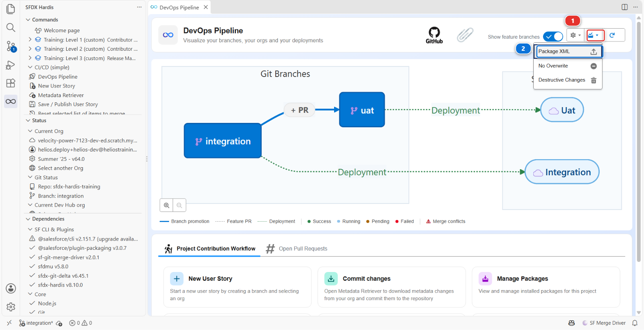This screenshot has width=644, height=330.
Task: Click the remote window indicator in status bar
Action: [9, 323]
